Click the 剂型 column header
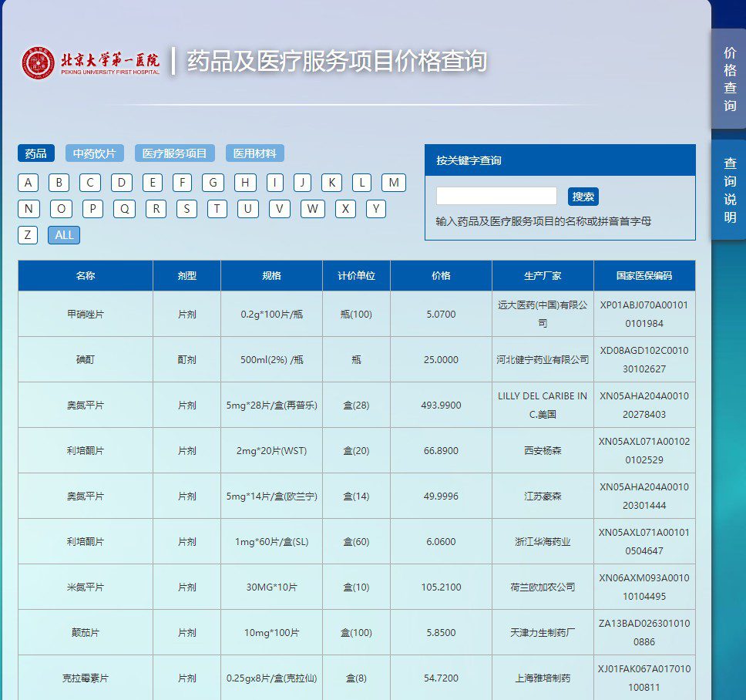The image size is (746, 700). click(x=187, y=275)
